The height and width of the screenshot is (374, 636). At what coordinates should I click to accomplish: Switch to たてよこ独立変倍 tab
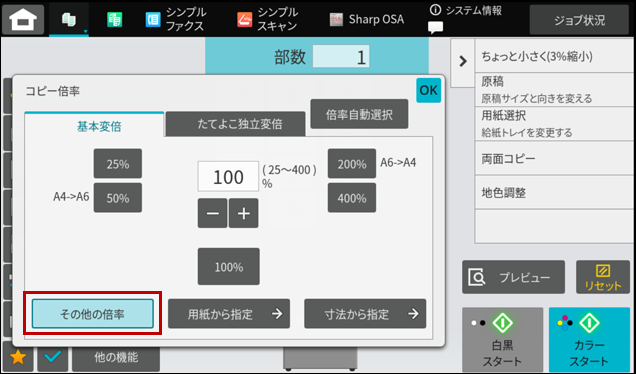click(235, 124)
